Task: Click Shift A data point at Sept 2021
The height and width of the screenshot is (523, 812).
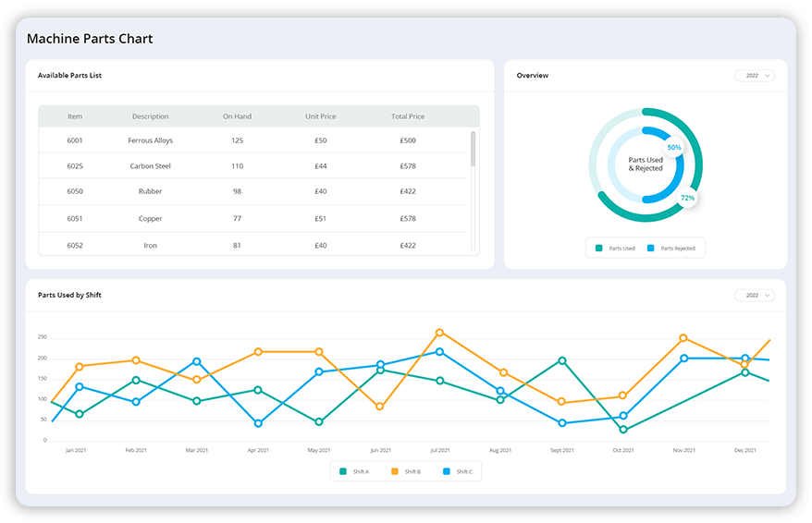Action: (561, 360)
